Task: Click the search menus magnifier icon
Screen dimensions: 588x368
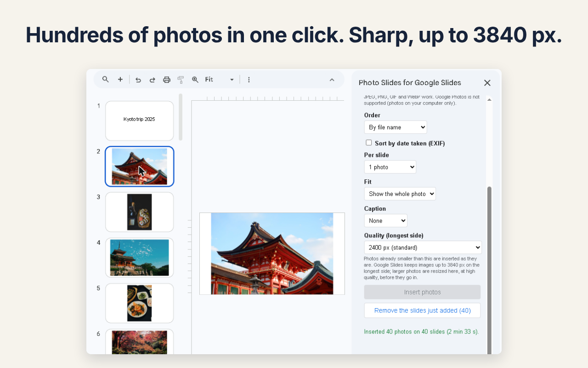Action: point(105,80)
